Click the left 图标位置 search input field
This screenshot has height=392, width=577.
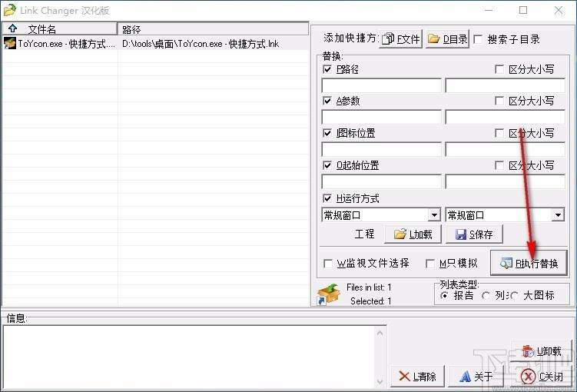pyautogui.click(x=381, y=149)
